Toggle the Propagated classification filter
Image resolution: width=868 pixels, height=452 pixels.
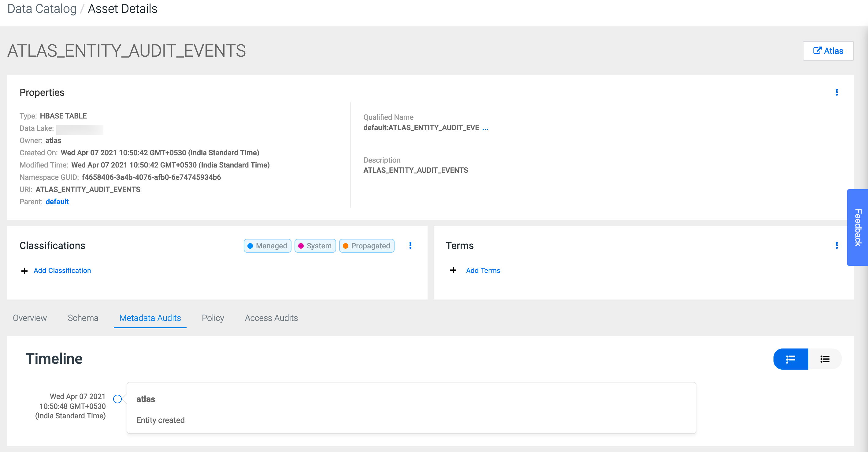(x=366, y=246)
